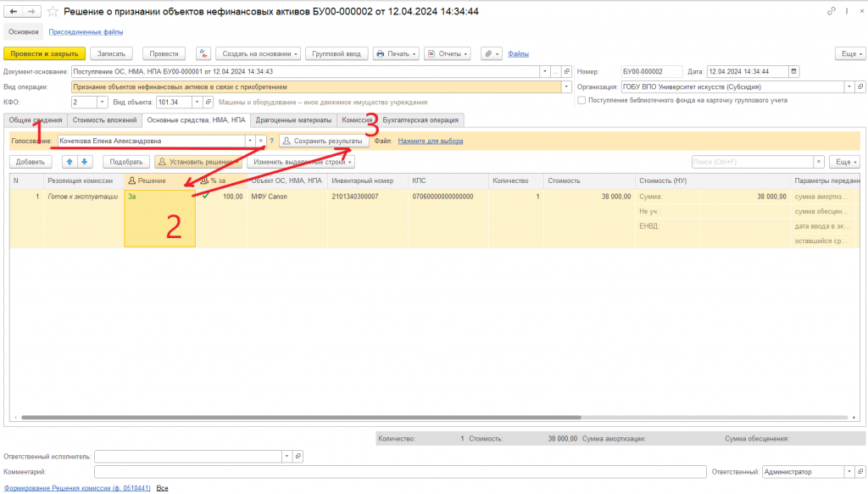Go back with the left arrow button

point(14,11)
